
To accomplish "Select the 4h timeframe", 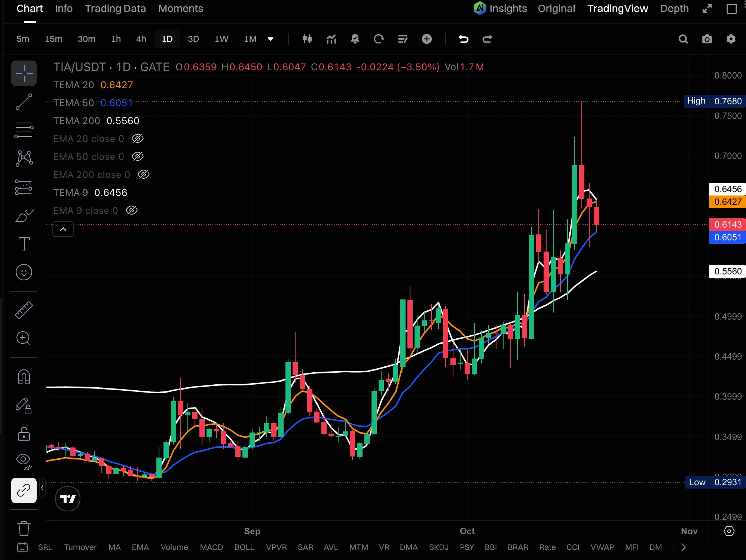I will (x=141, y=39).
